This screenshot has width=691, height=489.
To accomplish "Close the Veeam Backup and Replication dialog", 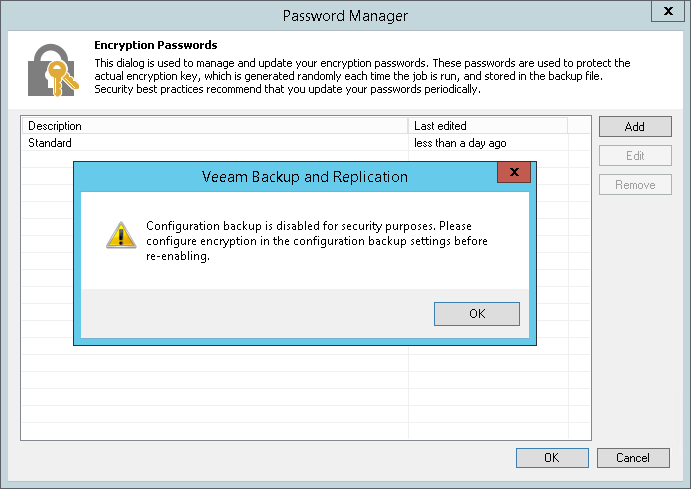I will (514, 174).
